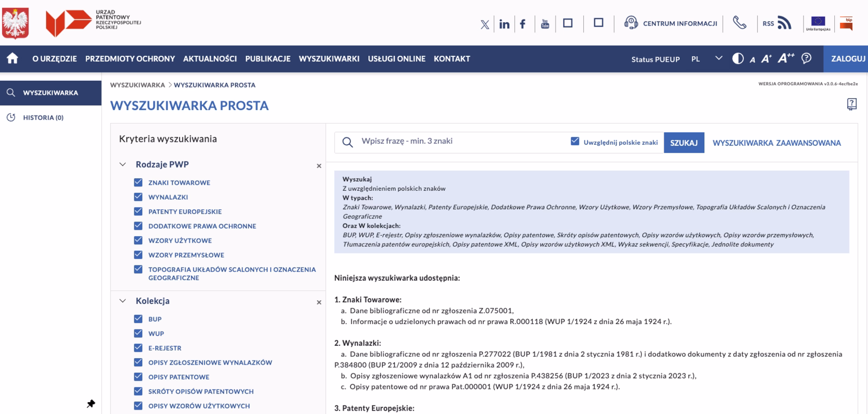The height and width of the screenshot is (414, 868).
Task: Open the BIP bulletin icon
Action: [846, 23]
